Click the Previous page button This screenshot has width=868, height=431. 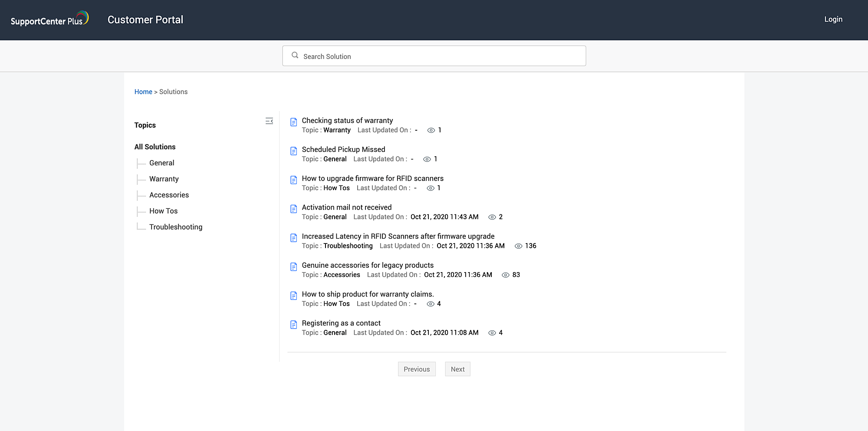417,369
